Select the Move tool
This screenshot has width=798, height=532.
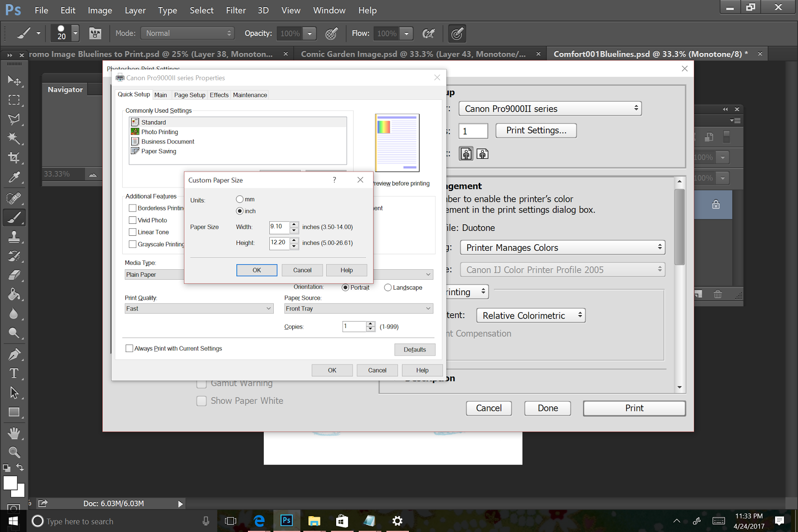click(x=14, y=81)
